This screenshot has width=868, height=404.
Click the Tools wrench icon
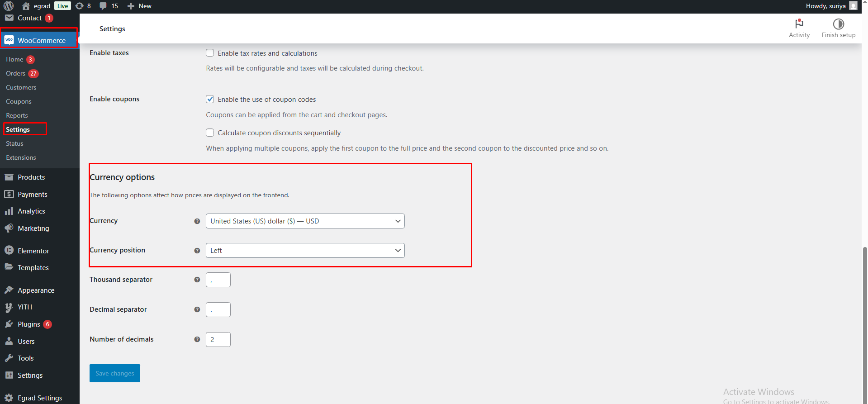coord(9,358)
